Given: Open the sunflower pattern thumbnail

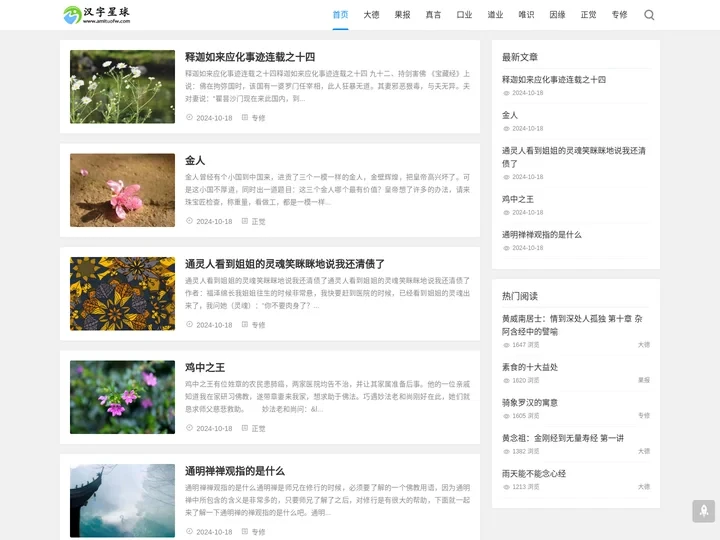Looking at the screenshot, I should [x=122, y=293].
